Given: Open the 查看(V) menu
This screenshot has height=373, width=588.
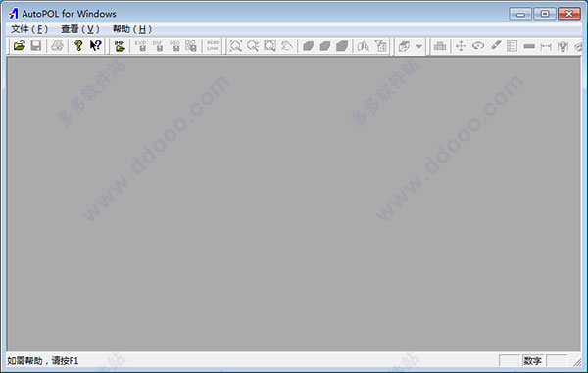Looking at the screenshot, I should tap(80, 29).
